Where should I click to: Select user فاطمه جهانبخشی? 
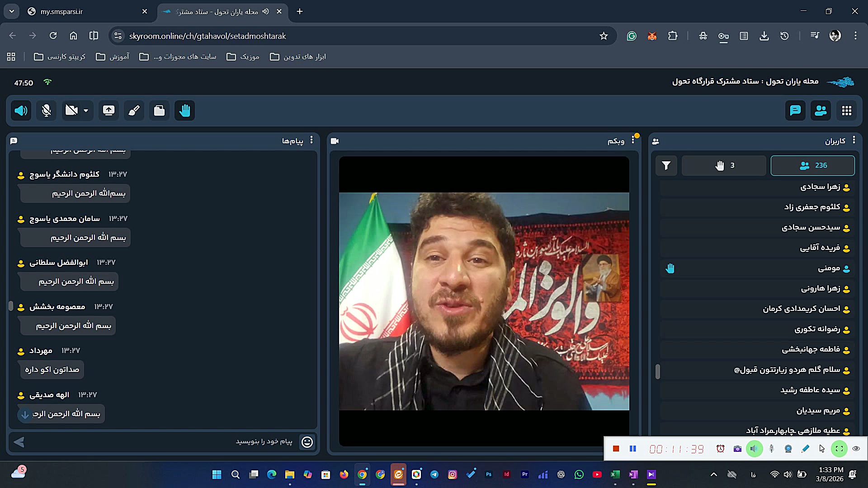pyautogui.click(x=757, y=350)
